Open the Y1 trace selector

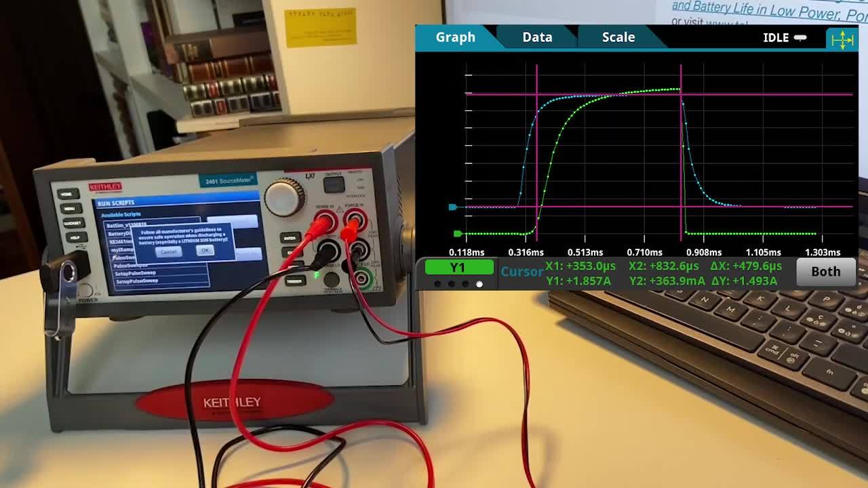[x=458, y=268]
